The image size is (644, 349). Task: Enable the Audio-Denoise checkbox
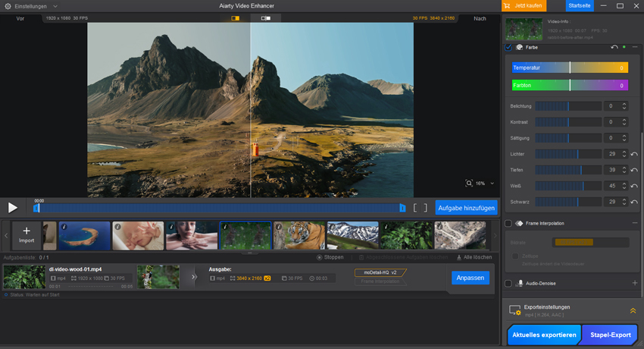(x=508, y=283)
